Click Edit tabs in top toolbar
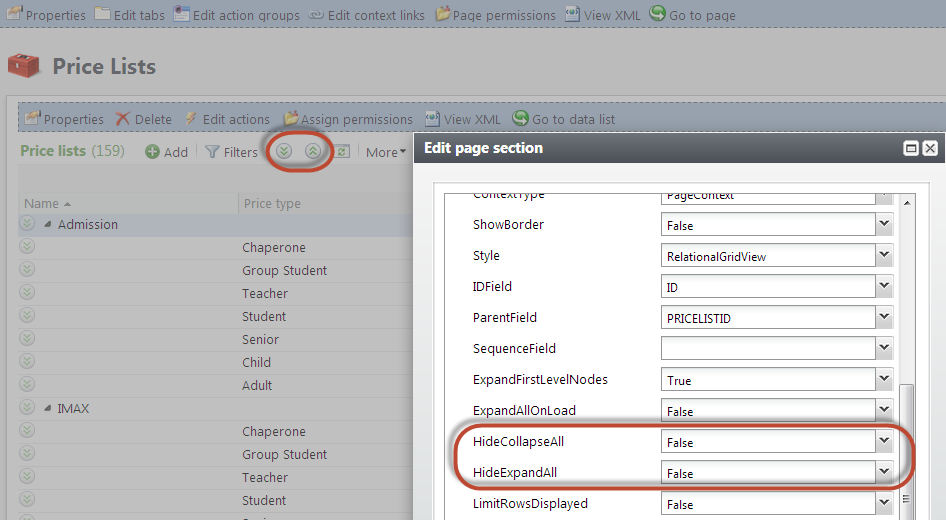The image size is (946, 520). tap(130, 15)
